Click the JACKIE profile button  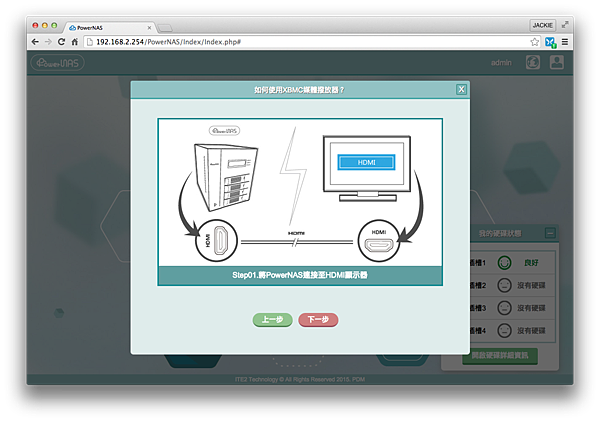click(x=543, y=25)
